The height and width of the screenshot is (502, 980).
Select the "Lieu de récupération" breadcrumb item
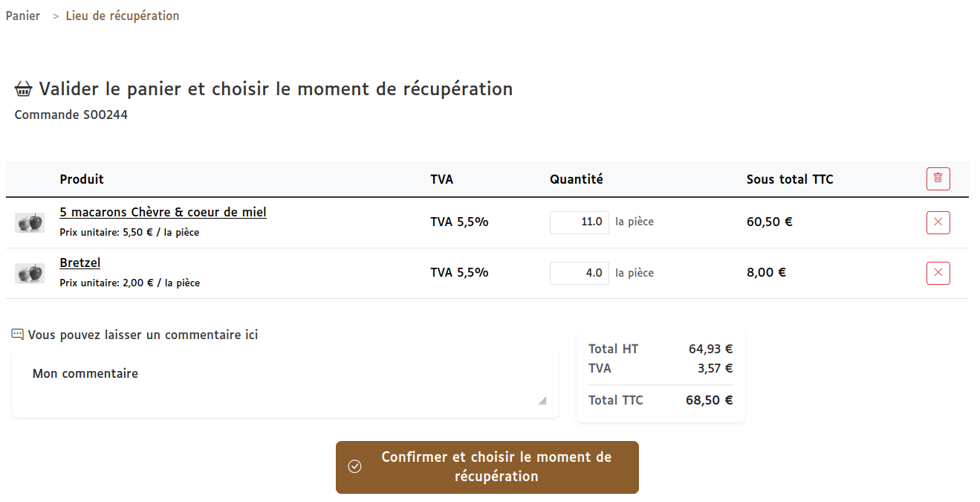point(123,16)
